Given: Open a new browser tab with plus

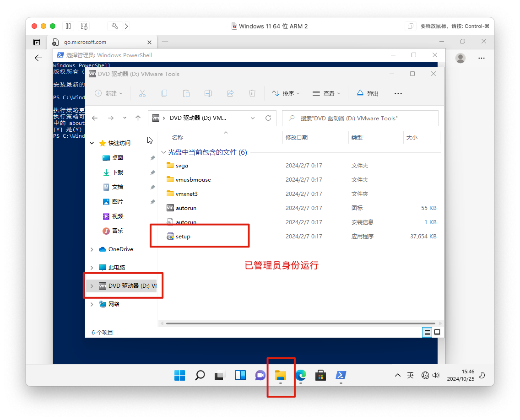Looking at the screenshot, I should pos(165,42).
